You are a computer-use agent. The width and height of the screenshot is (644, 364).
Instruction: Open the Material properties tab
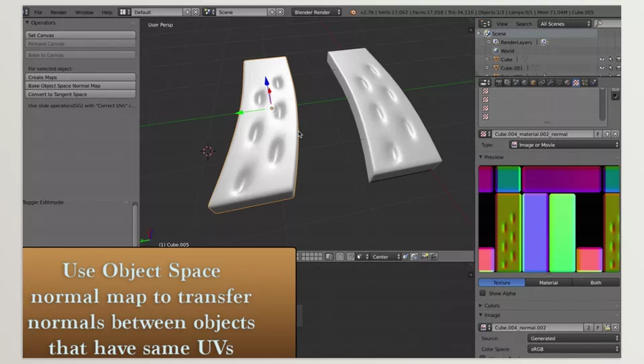click(x=568, y=83)
